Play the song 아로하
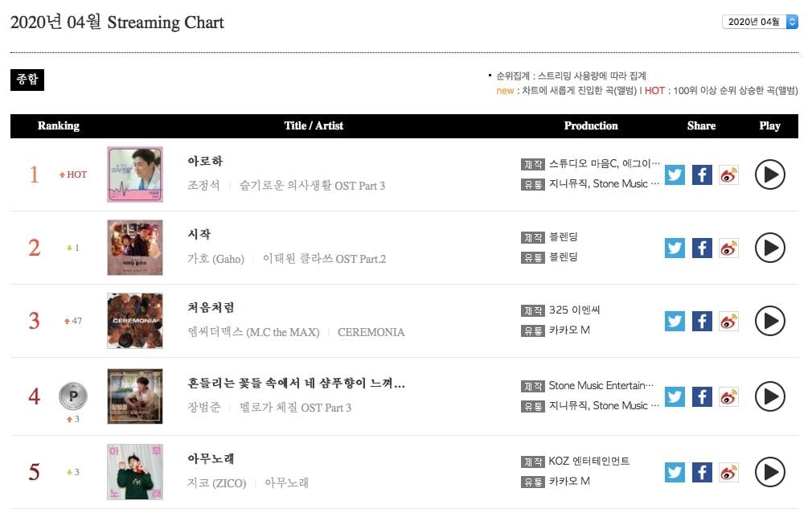 coord(769,174)
